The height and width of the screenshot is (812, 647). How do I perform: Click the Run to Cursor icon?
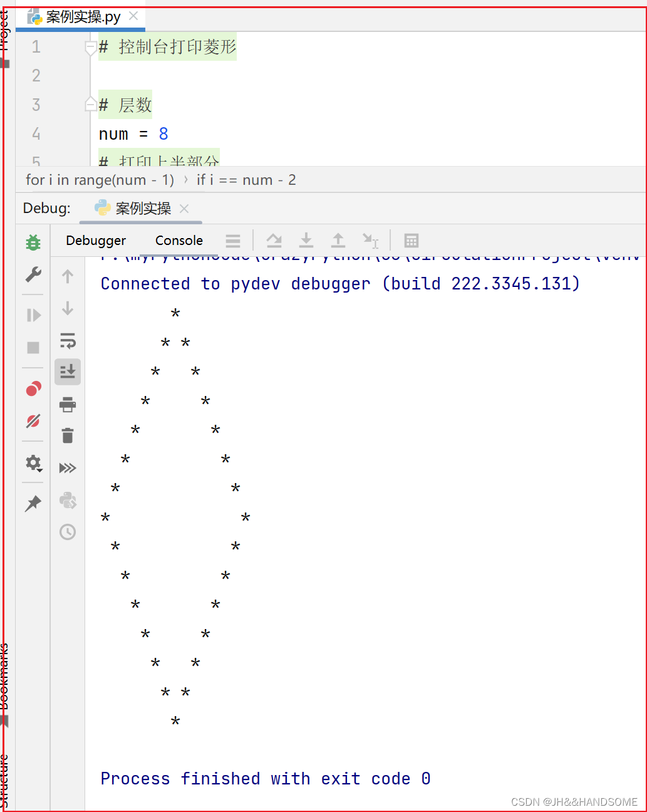pyautogui.click(x=371, y=241)
